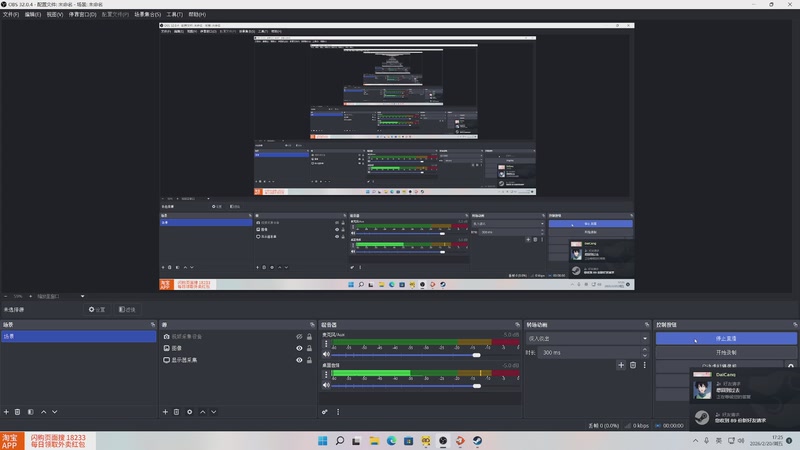The width and height of the screenshot is (800, 450).
Task: Hide the 图像 source via its eye
Action: click(x=299, y=348)
